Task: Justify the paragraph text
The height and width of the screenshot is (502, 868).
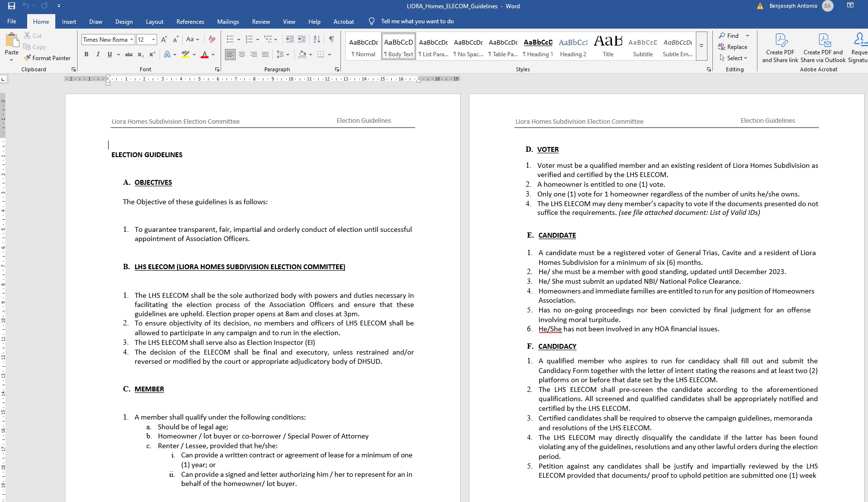Action: pyautogui.click(x=265, y=54)
